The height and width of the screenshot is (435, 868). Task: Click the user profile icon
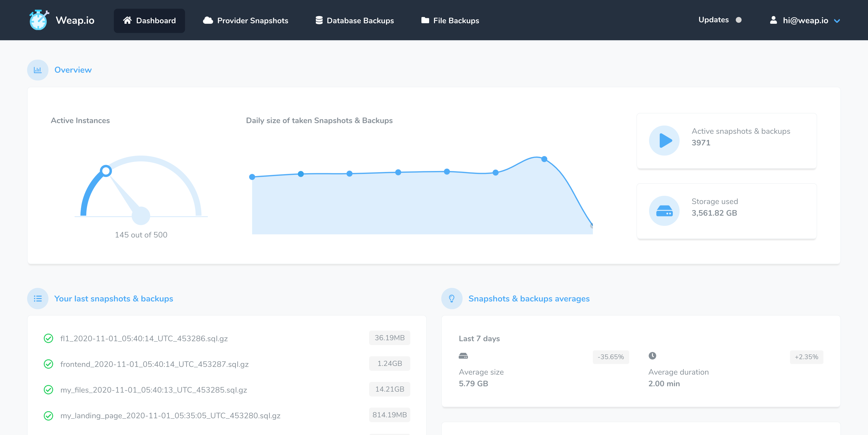coord(773,20)
